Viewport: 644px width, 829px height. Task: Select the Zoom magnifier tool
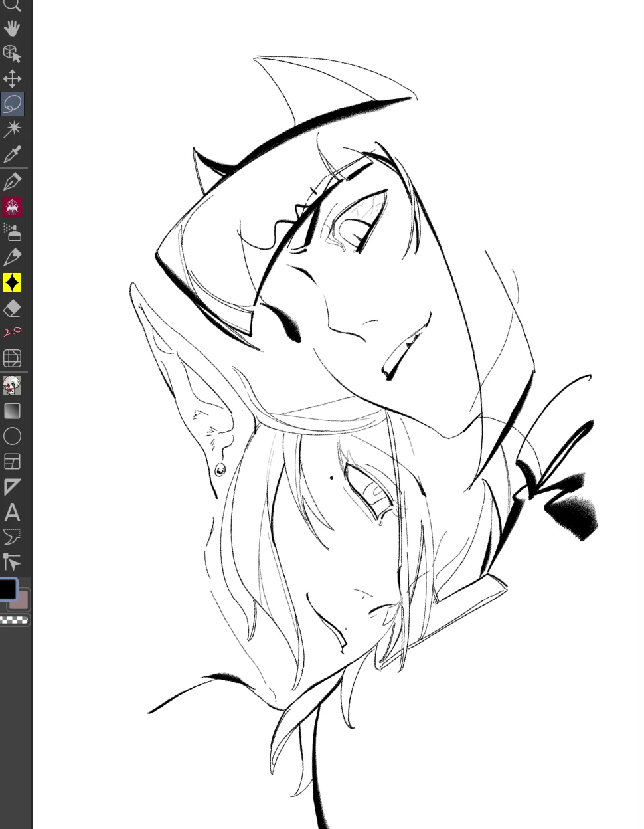[x=12, y=5]
